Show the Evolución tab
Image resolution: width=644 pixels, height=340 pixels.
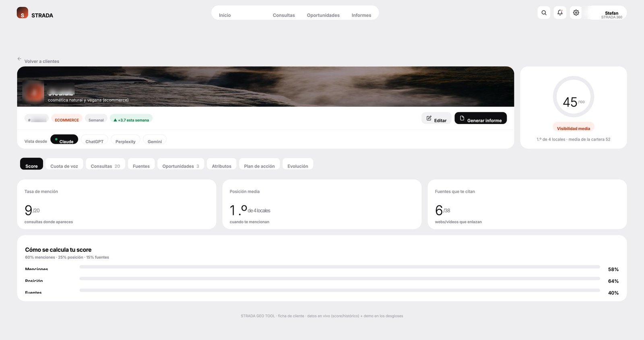tap(298, 164)
